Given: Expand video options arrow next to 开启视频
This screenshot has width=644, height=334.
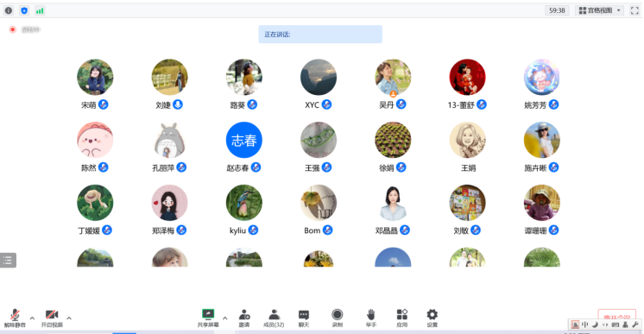Looking at the screenshot, I should (69, 318).
